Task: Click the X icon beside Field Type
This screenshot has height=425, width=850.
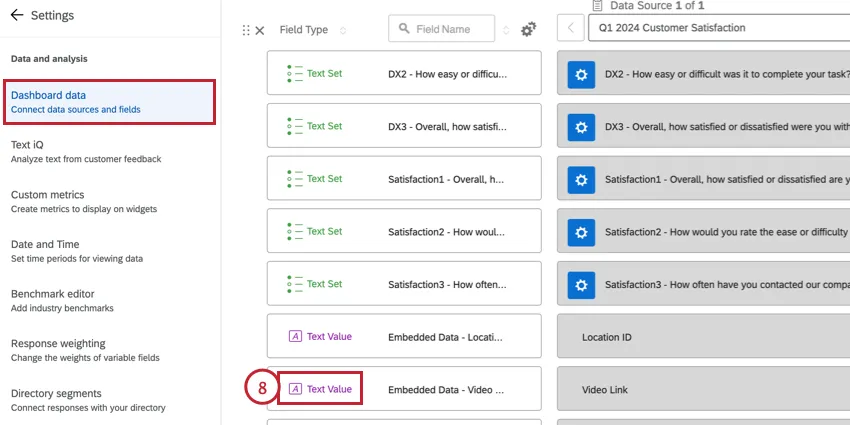Action: (260, 30)
